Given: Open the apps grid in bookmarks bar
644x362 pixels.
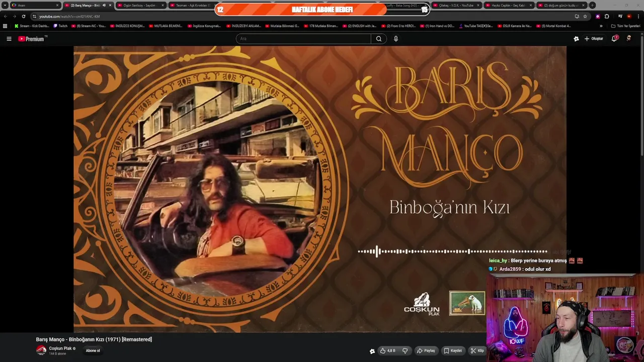Looking at the screenshot, I should (5, 26).
